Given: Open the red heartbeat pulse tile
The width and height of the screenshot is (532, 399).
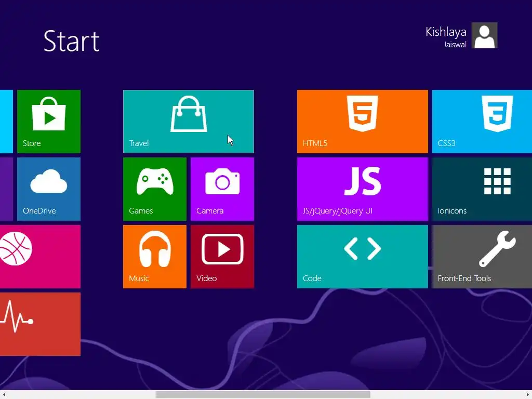Looking at the screenshot, I should point(41,324).
